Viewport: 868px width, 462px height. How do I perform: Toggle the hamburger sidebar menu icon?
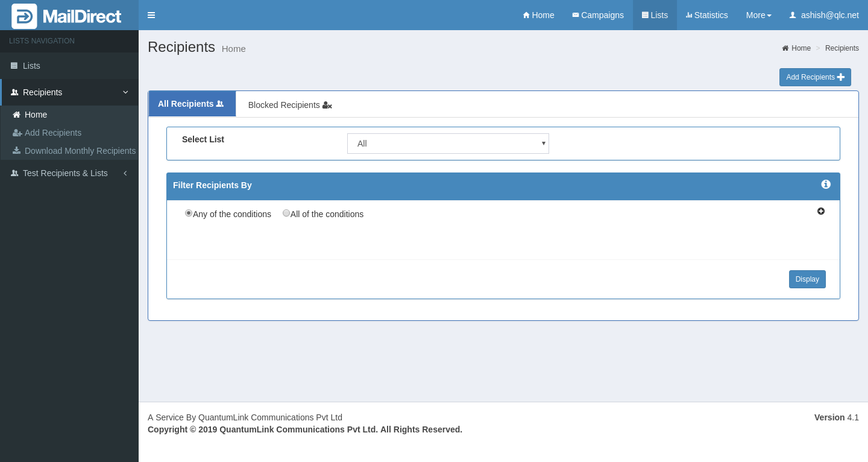151,15
